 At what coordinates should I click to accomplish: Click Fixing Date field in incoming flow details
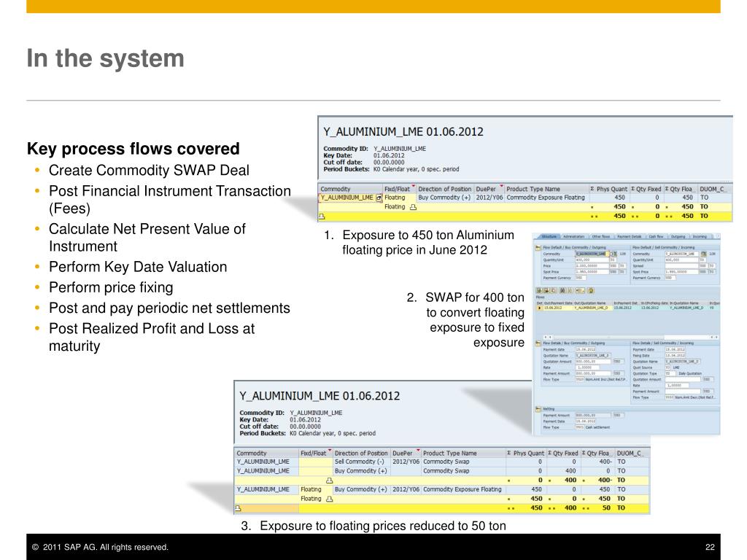point(675,356)
